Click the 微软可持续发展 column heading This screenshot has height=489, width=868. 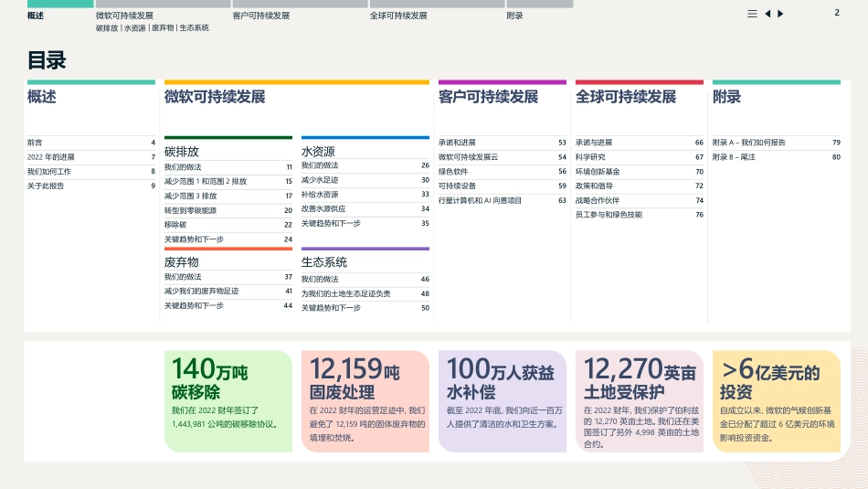[x=215, y=97]
